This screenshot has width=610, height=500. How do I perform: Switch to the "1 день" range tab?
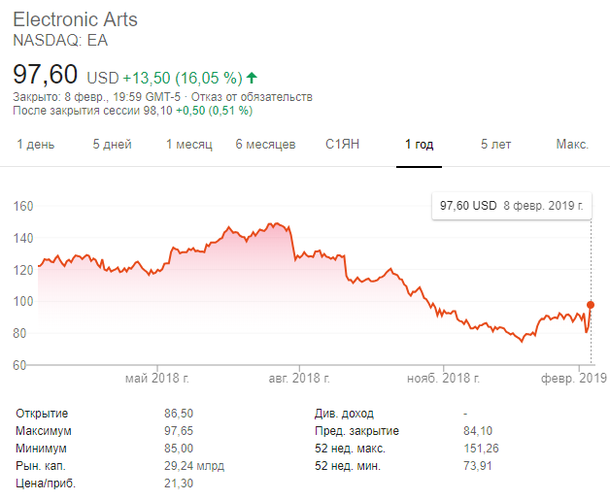coord(35,145)
